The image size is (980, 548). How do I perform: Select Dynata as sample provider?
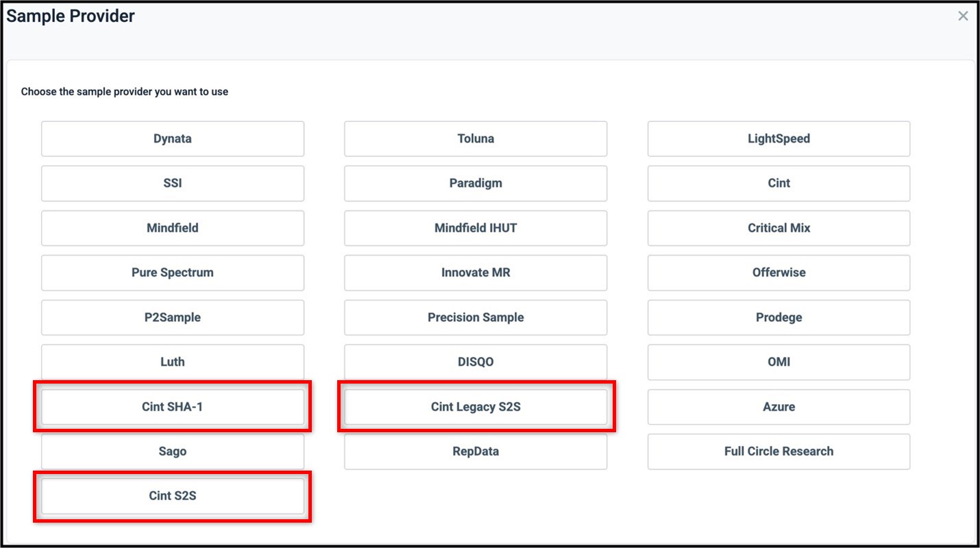click(x=172, y=138)
